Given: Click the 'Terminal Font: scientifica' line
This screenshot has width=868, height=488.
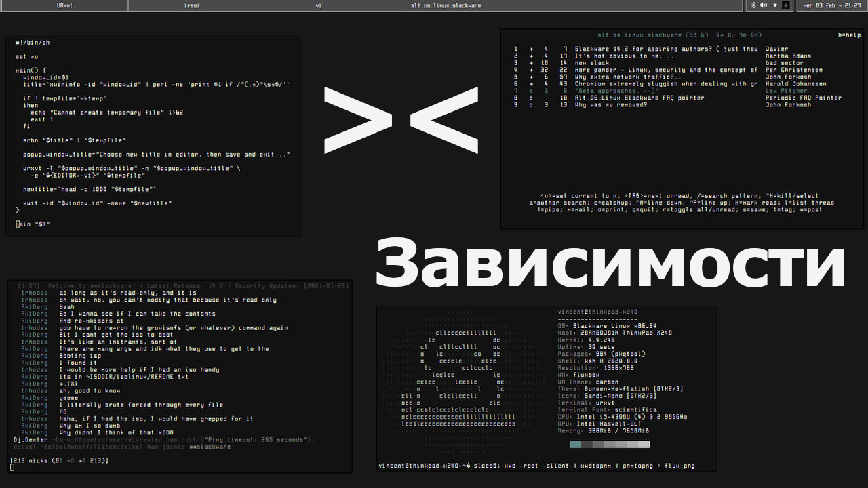Looking at the screenshot, I should pos(607,410).
